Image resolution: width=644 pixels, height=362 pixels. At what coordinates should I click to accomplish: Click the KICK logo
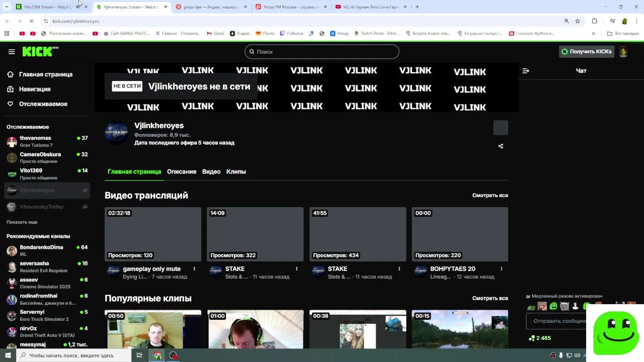point(40,52)
